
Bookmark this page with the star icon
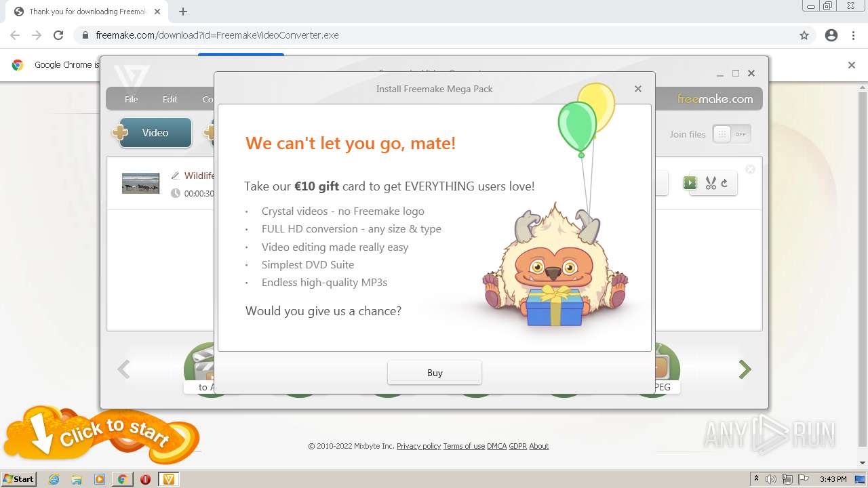click(804, 35)
